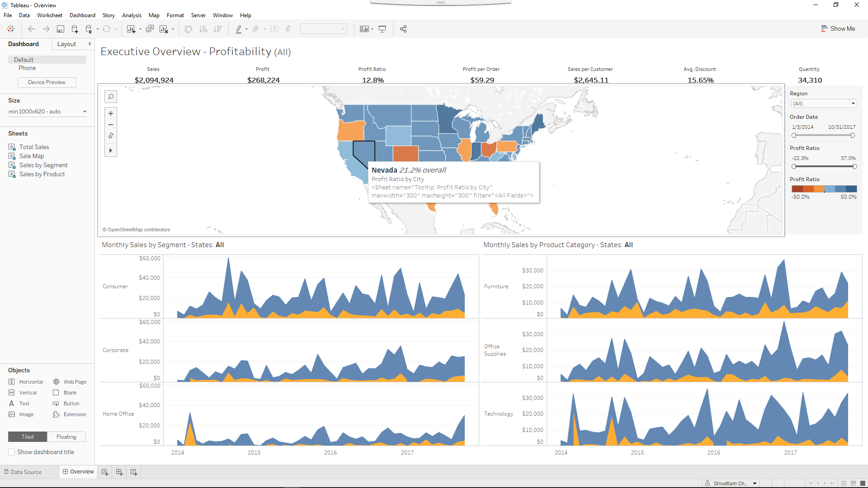Click the Device Preview button
The image size is (868, 488).
tap(47, 82)
